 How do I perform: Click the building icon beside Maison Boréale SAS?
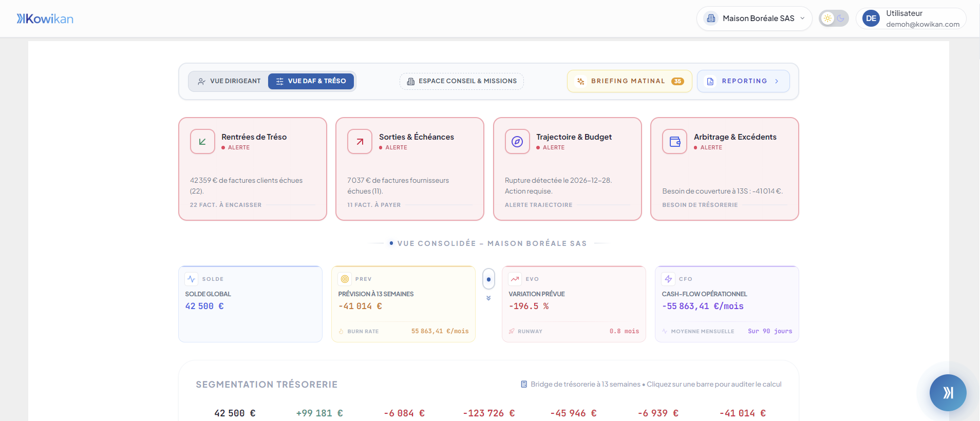(x=711, y=18)
